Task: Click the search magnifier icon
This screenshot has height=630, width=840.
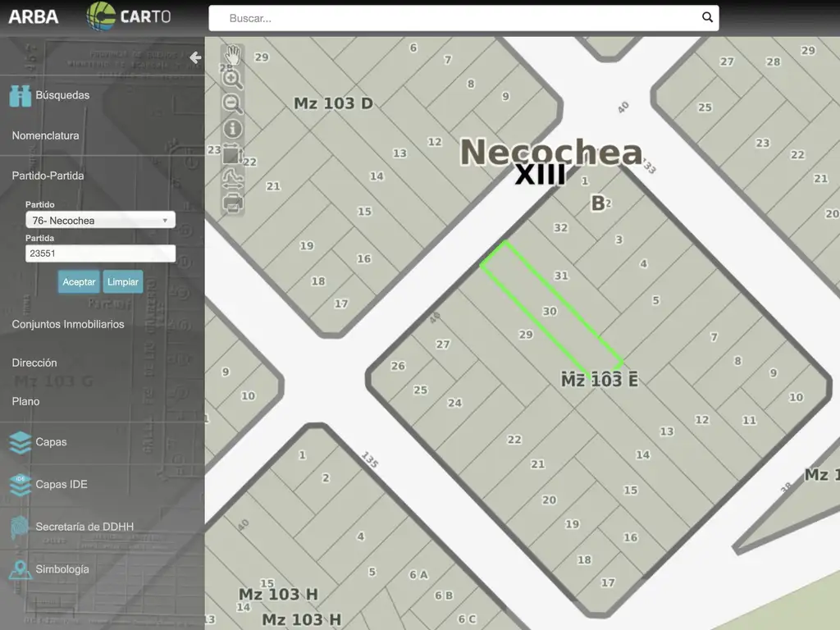Action: [707, 18]
